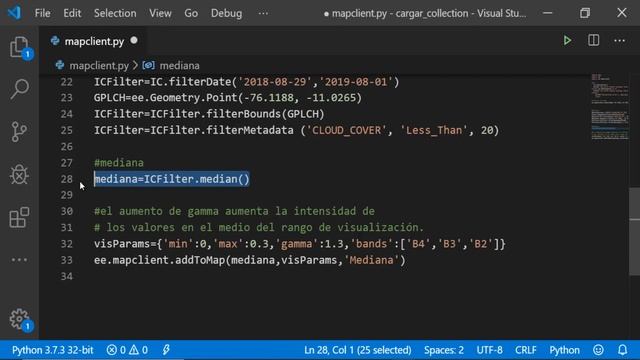The image size is (640, 360).
Task: Open the Source Control view icon
Action: pos(19,132)
